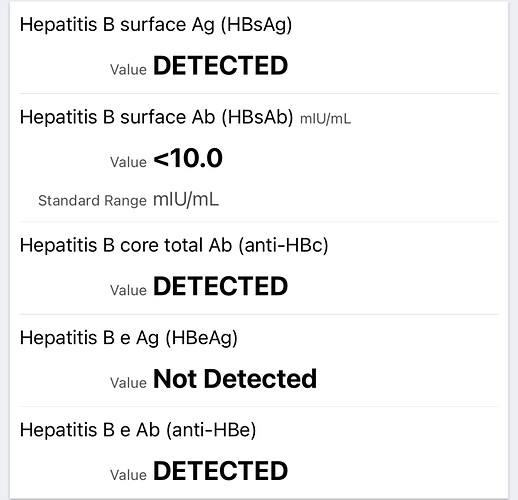This screenshot has height=500, width=518.
Task: Select the mIU/mL standard range text
Action: (186, 200)
